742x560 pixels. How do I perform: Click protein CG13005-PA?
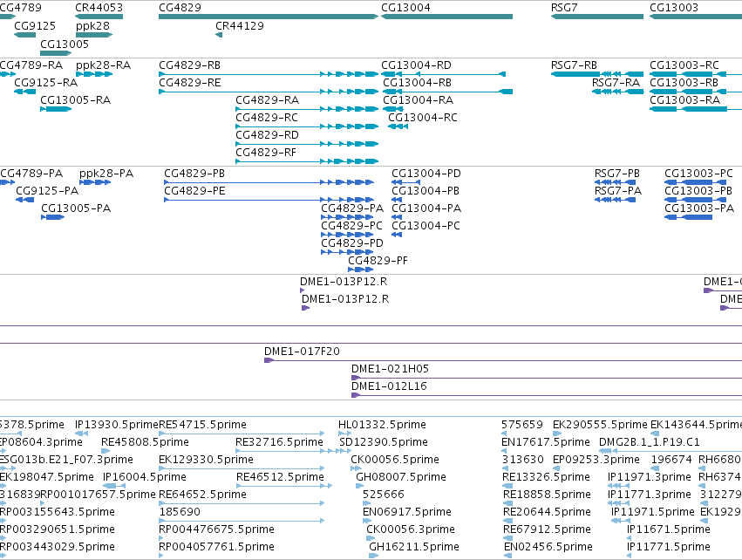[52, 217]
